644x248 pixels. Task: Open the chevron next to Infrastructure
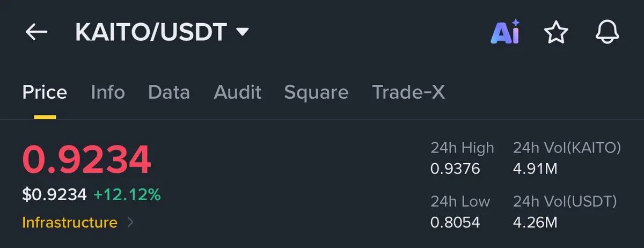click(130, 222)
